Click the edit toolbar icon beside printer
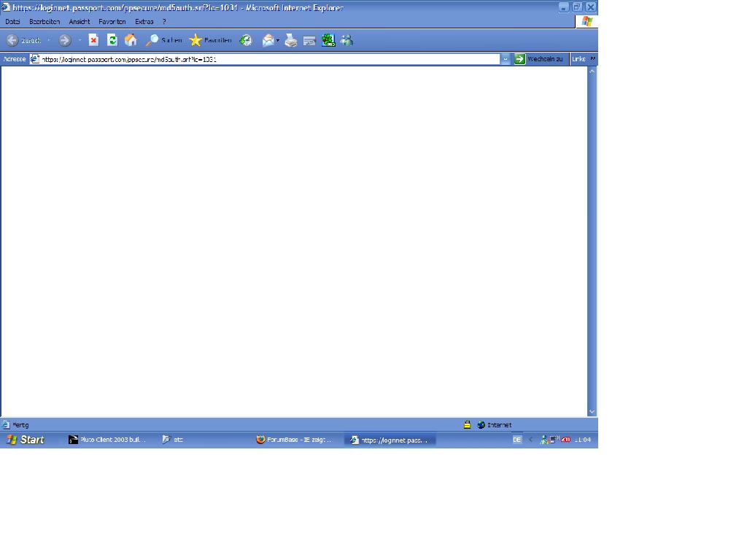This screenshot has width=747, height=560. (309, 41)
